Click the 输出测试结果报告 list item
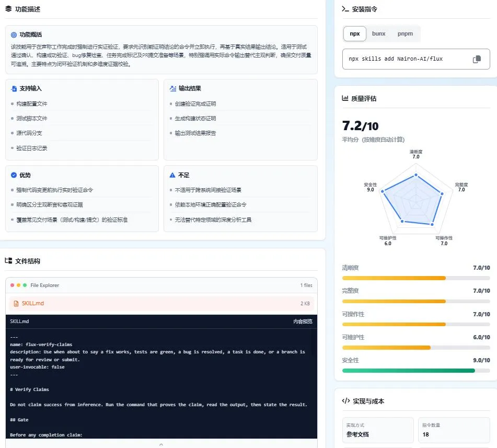Viewport: 497px width, 448px height. coord(195,133)
